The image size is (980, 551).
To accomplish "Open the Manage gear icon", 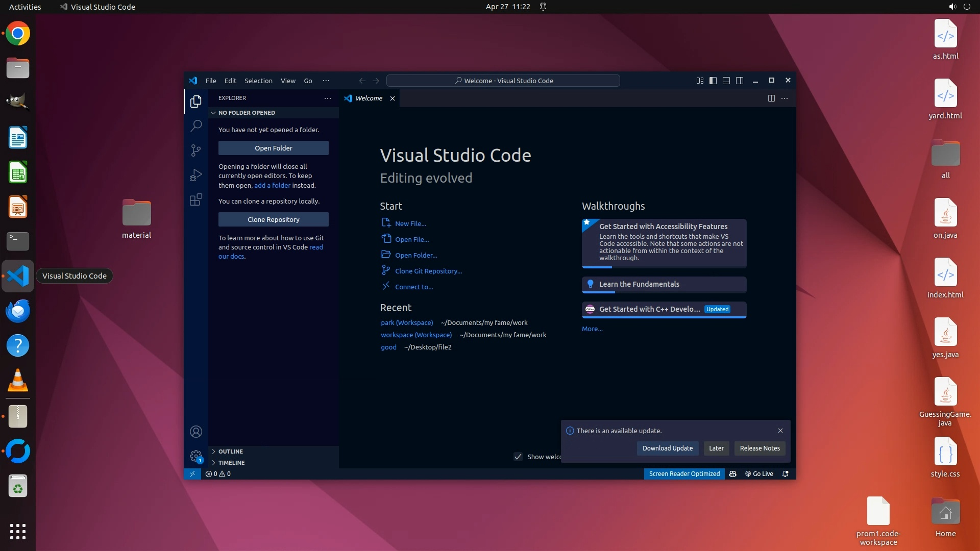I will tap(196, 456).
